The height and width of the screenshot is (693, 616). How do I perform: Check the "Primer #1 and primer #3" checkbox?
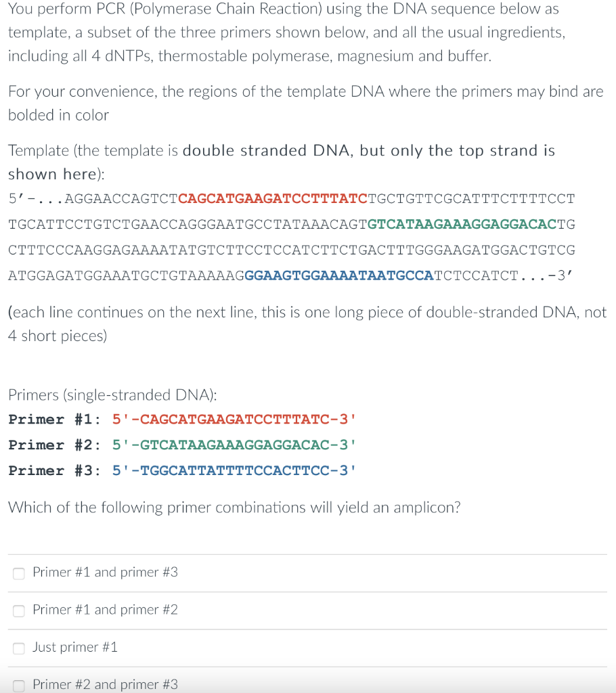pos(18,573)
